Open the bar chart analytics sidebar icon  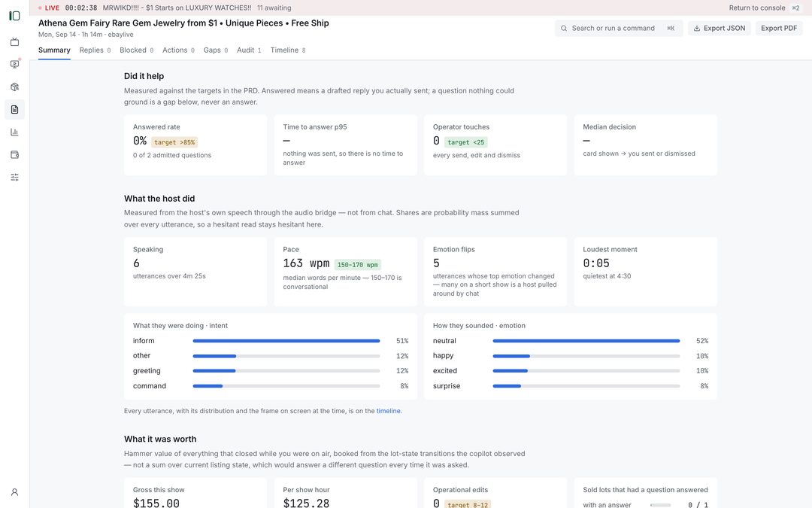click(14, 132)
